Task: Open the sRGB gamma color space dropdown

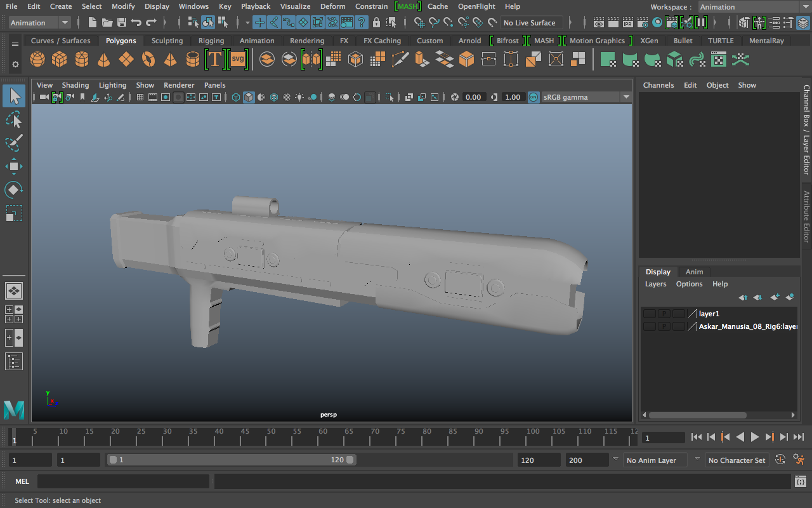Action: point(586,97)
